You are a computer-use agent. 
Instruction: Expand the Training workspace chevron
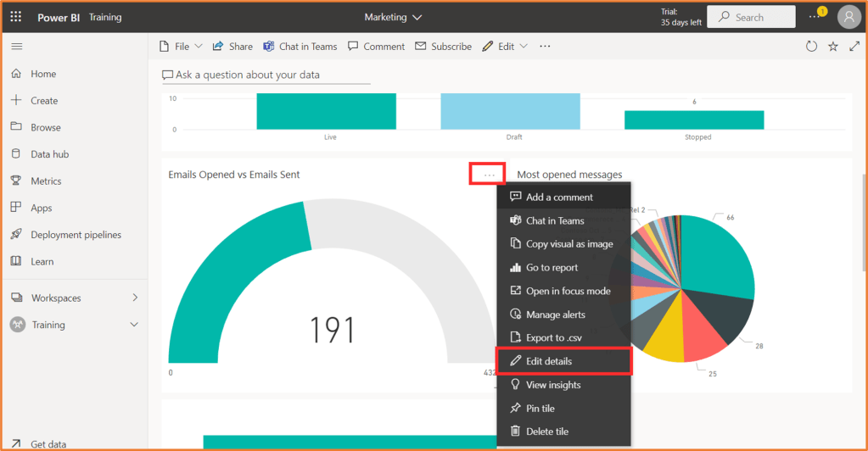[x=134, y=325]
